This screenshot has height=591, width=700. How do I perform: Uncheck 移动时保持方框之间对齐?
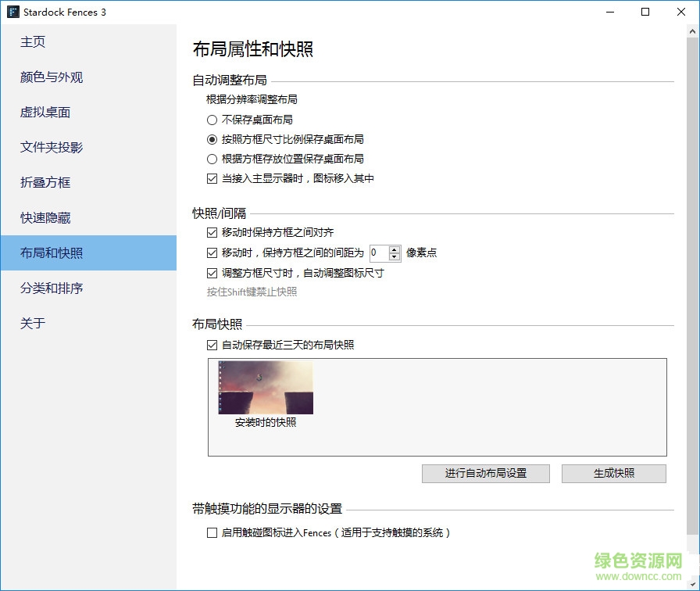tap(212, 231)
